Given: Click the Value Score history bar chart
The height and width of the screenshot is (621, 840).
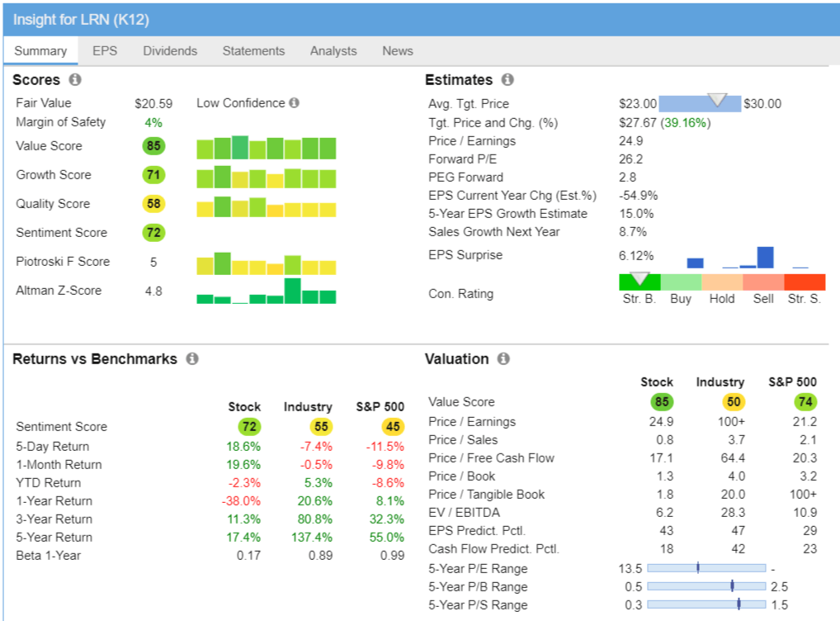Looking at the screenshot, I should (x=267, y=148).
